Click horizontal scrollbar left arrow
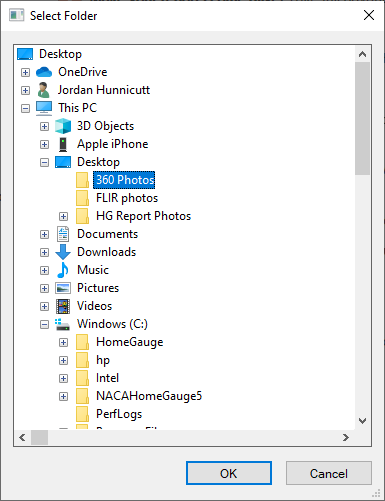 click(22, 437)
